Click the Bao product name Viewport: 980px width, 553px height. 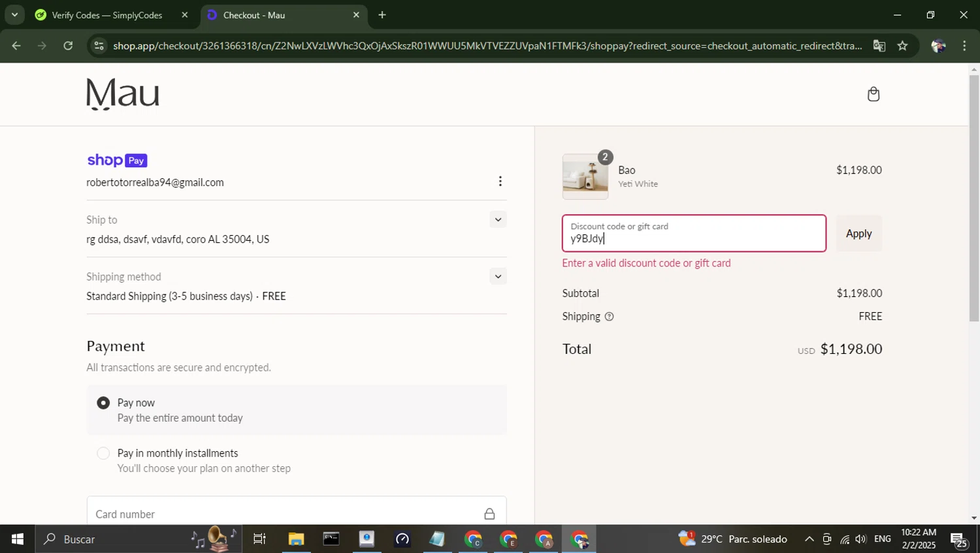(x=627, y=170)
